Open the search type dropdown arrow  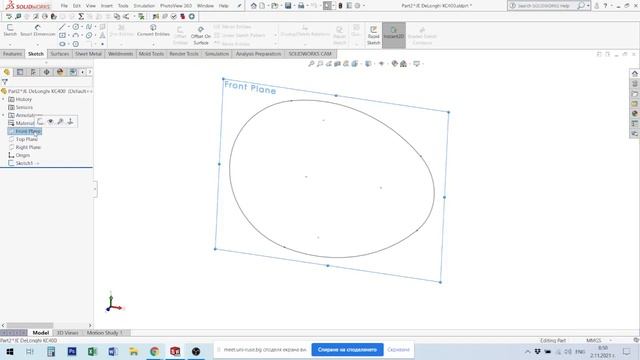click(588, 6)
